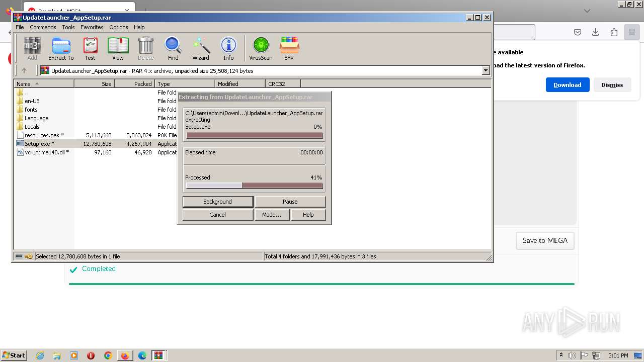Click the Setup.exe file progress bar
Viewport: 644px width, 362px height.
[254, 135]
